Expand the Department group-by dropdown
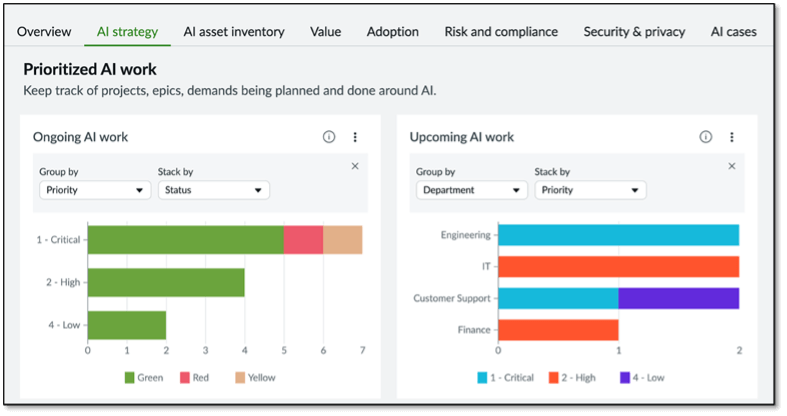The image size is (787, 416). 471,190
